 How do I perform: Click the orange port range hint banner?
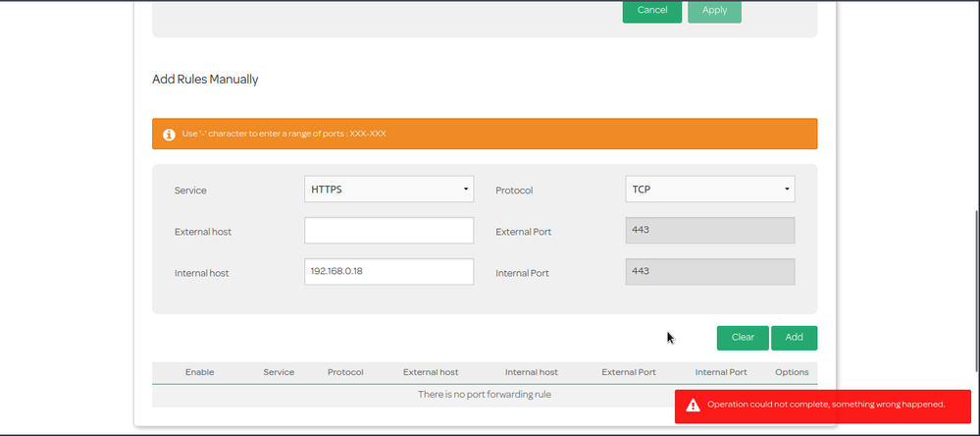[485, 135]
